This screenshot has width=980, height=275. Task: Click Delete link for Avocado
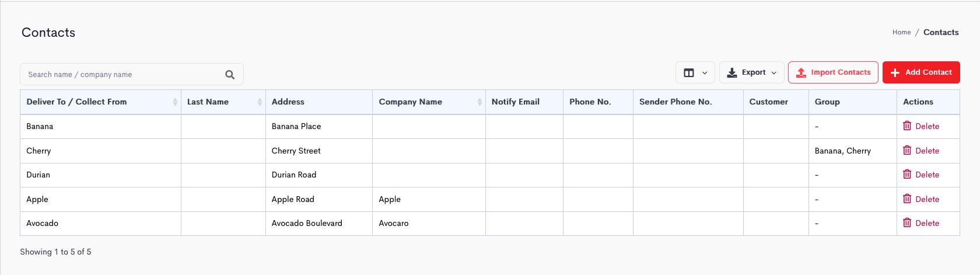pyautogui.click(x=927, y=223)
